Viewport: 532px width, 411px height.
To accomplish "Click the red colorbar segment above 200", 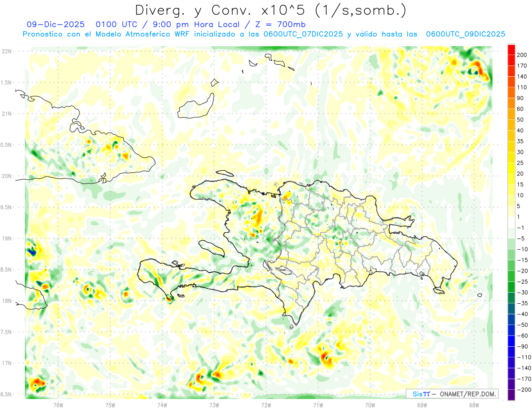I will tap(511, 49).
